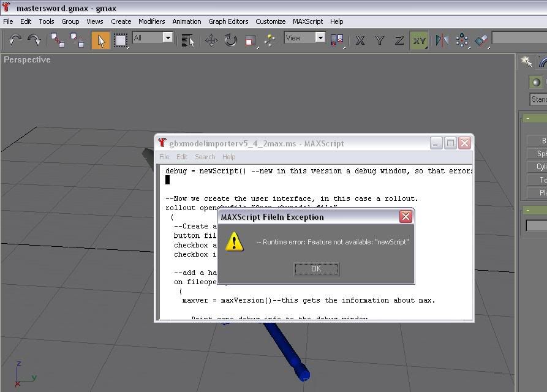The height and width of the screenshot is (392, 547).
Task: Click the Select and Manipulate tool
Action: click(x=270, y=40)
